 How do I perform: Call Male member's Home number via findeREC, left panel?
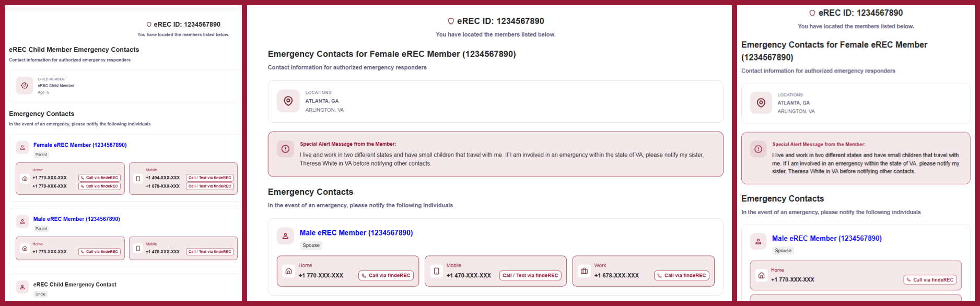pos(99,252)
